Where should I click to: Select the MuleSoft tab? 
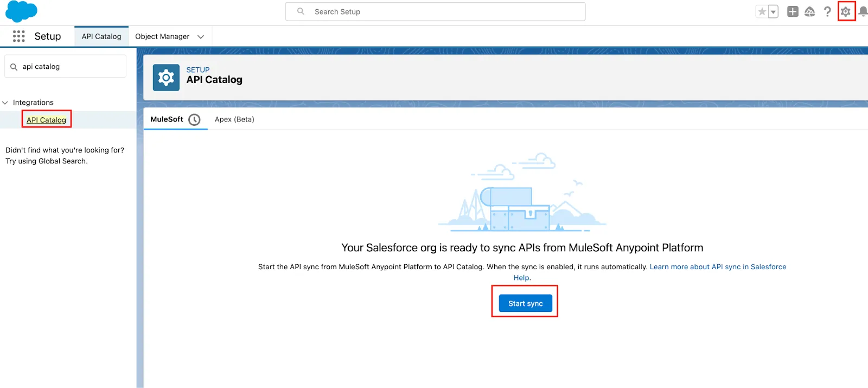click(167, 119)
